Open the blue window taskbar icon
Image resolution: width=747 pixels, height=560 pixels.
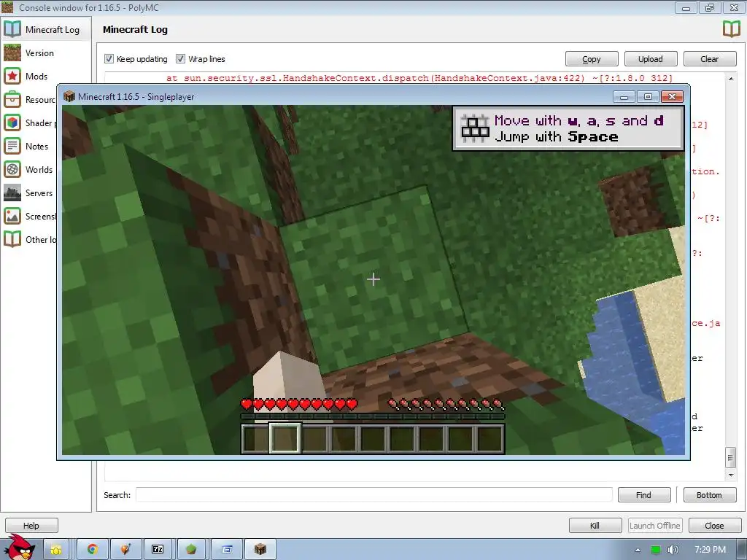pos(228,550)
